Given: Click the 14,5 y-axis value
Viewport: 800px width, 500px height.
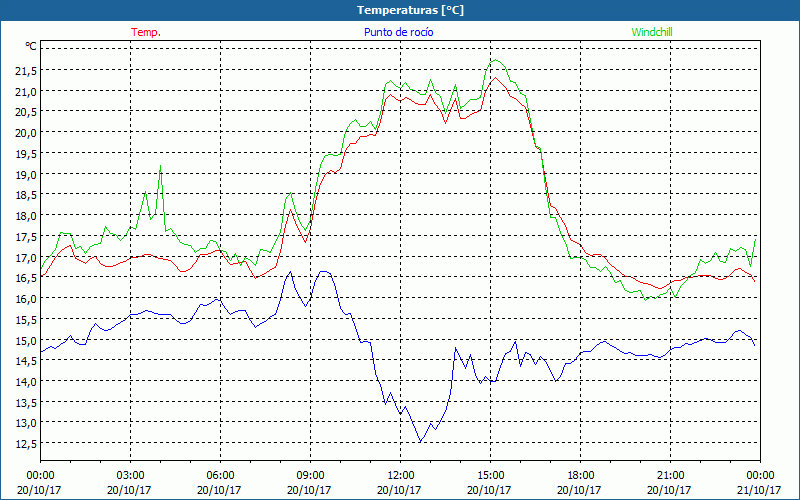Looking at the screenshot, I should 26,361.
